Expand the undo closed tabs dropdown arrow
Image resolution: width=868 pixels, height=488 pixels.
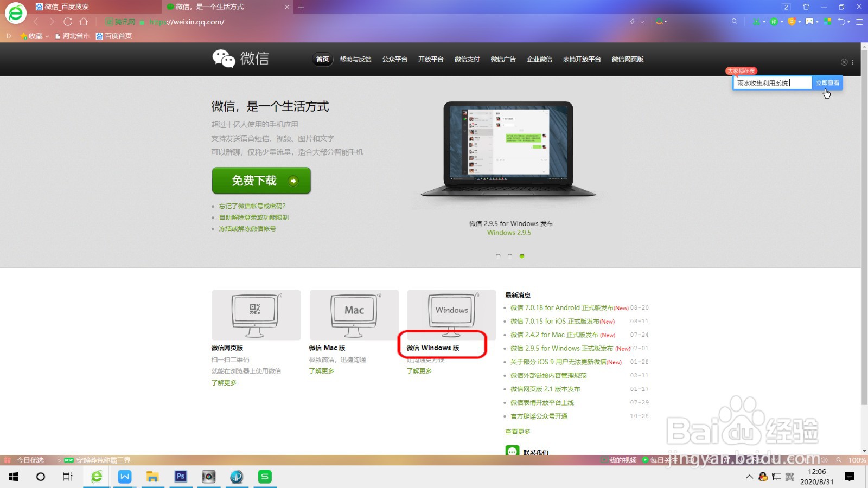point(849,22)
